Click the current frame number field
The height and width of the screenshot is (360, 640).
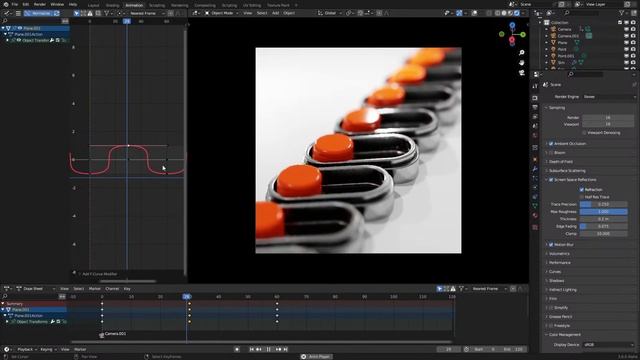coord(449,349)
